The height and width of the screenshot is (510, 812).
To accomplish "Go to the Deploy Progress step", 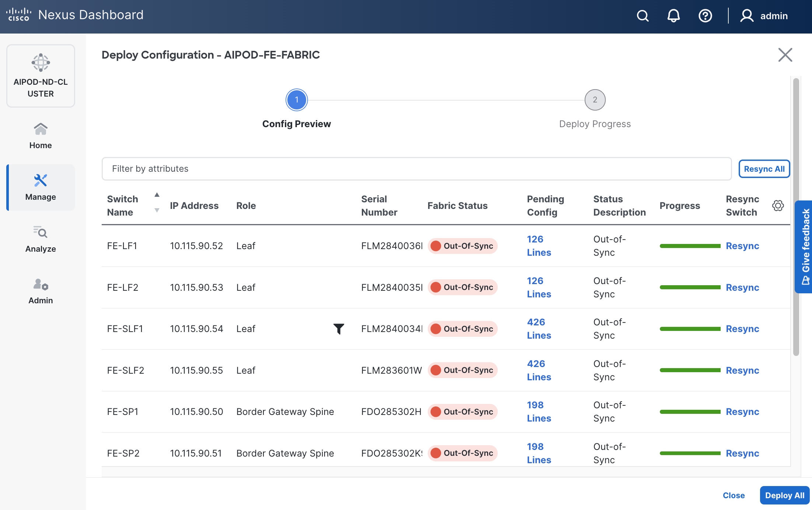I will [x=595, y=99].
